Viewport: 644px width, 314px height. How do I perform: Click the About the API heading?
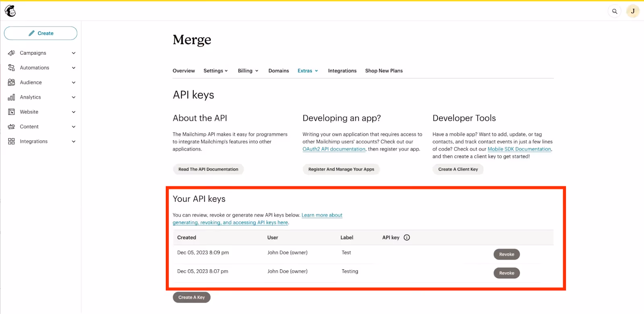click(x=200, y=118)
